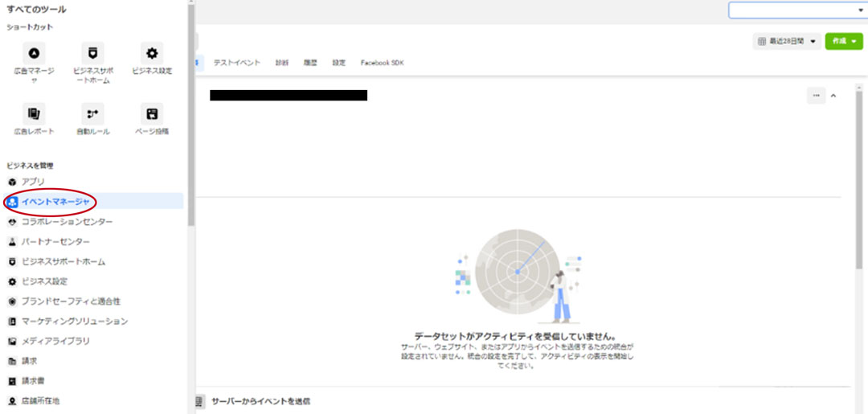Click the calendar icon beside 最近28日間

762,41
